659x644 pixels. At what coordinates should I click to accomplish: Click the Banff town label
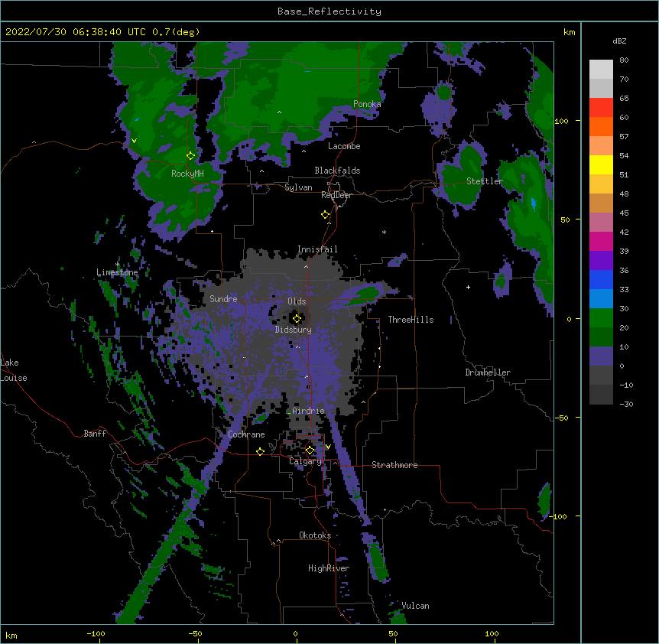coord(95,434)
